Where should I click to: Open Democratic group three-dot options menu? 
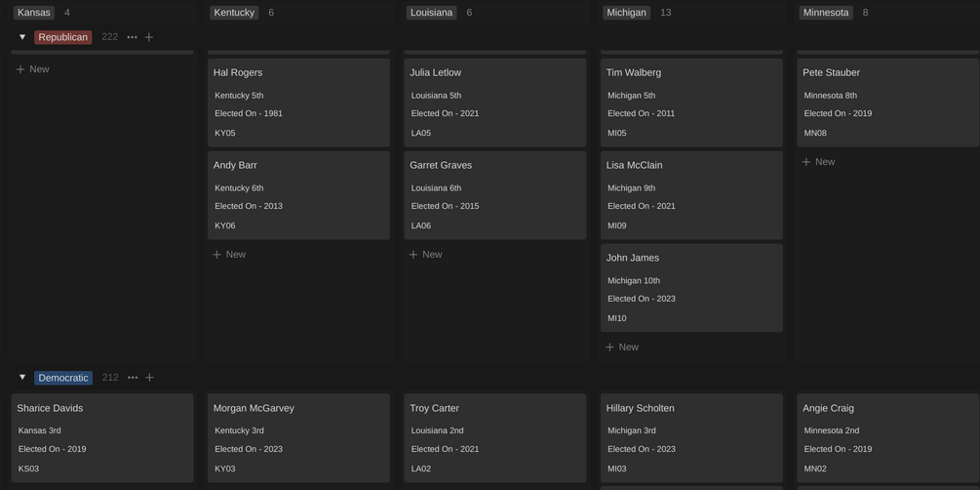(133, 378)
